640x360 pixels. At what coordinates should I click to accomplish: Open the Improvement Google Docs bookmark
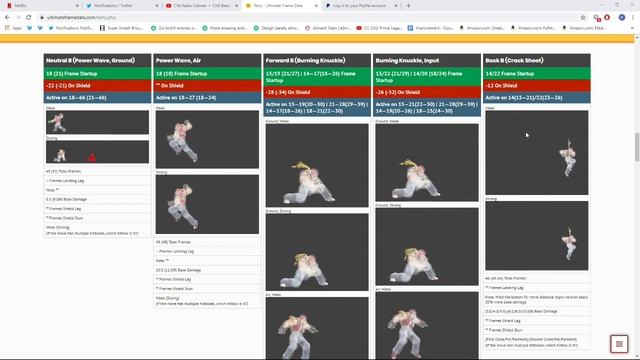[x=431, y=28]
